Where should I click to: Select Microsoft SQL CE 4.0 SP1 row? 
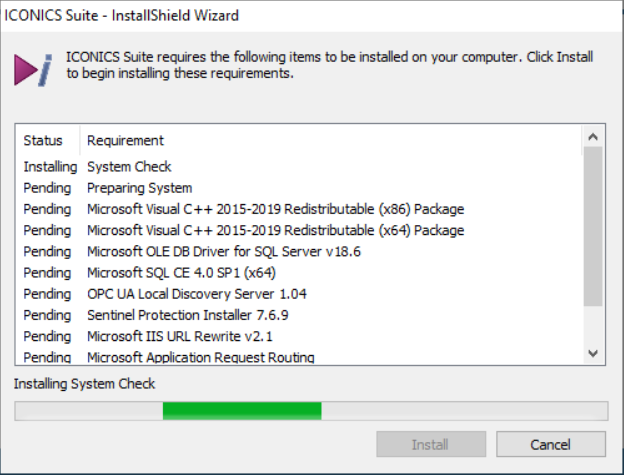point(298,273)
